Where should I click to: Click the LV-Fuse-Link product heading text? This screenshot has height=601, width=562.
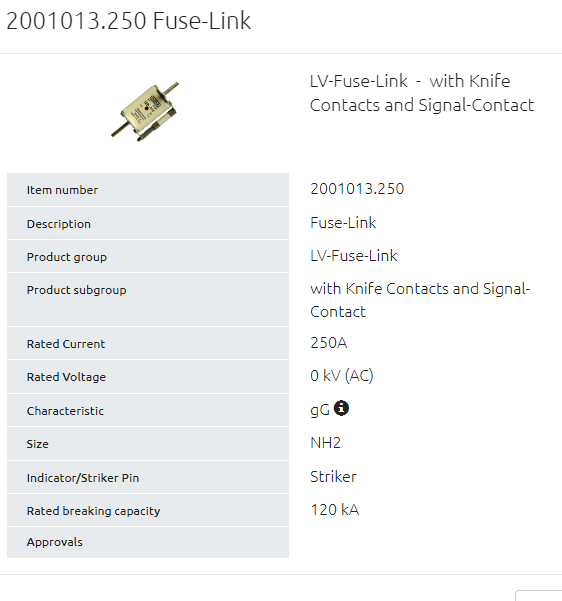click(422, 93)
